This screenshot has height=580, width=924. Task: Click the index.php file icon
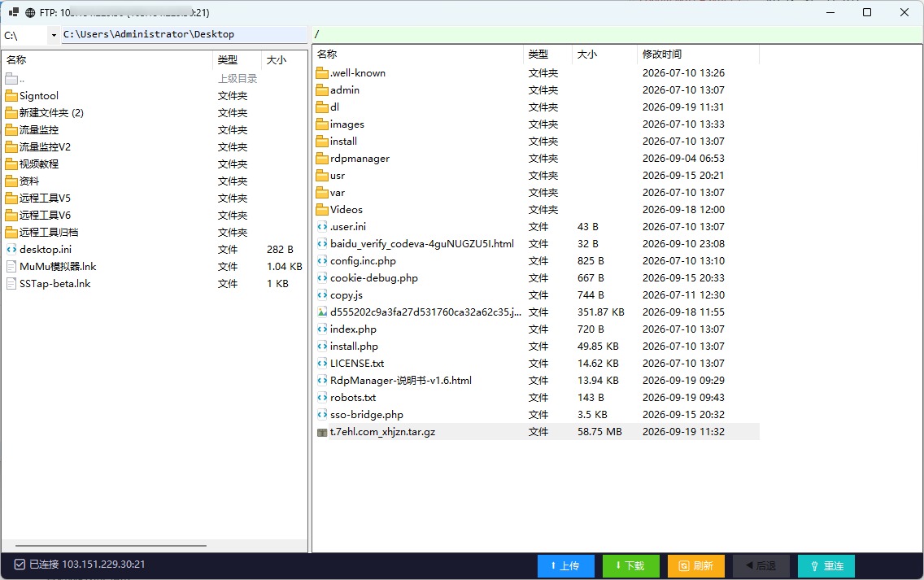(x=322, y=329)
